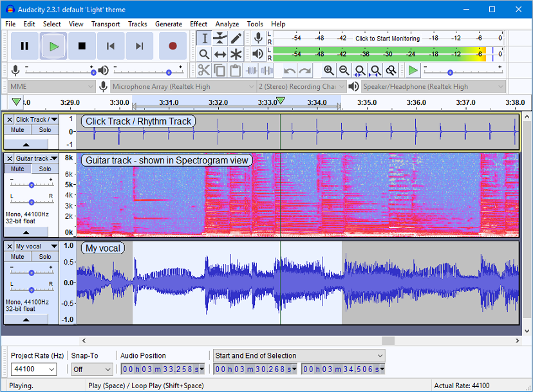The height and width of the screenshot is (392, 533).
Task: Select the Envelope tool
Action: pyautogui.click(x=219, y=39)
